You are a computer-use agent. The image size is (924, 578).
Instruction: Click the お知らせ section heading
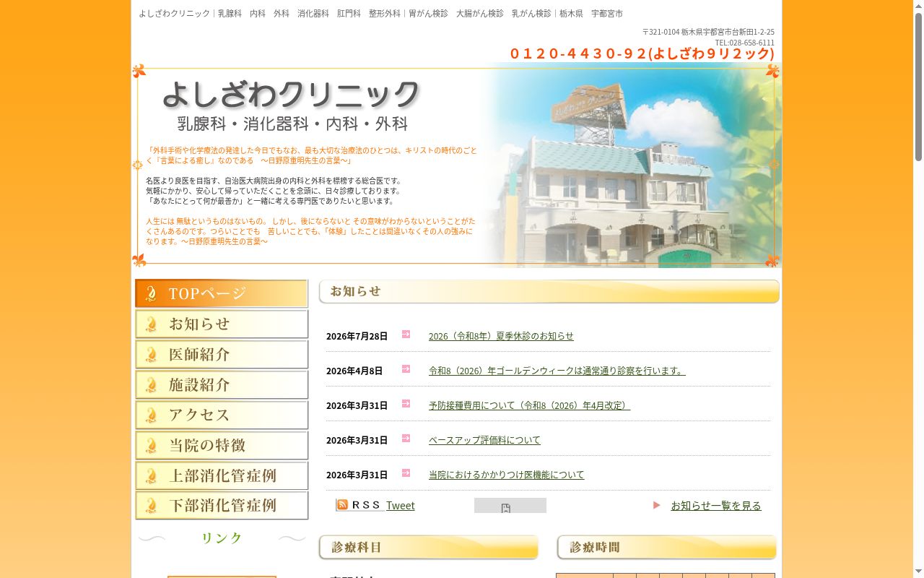(549, 292)
